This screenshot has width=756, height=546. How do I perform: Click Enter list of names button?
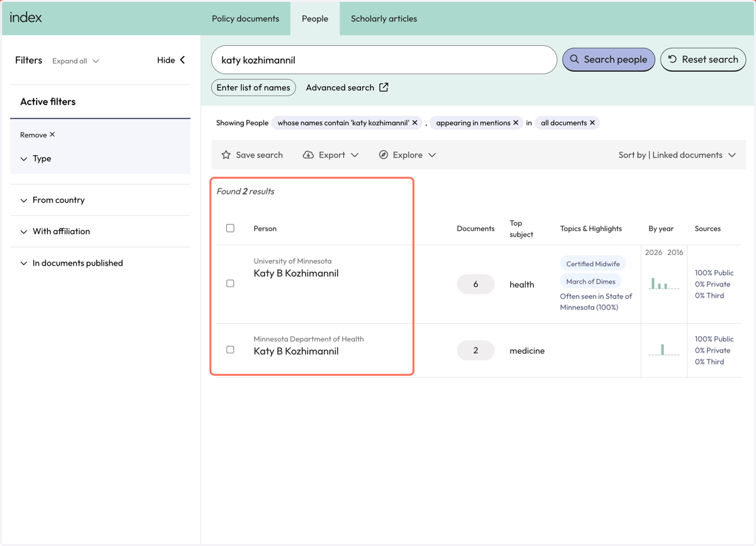[x=253, y=88]
